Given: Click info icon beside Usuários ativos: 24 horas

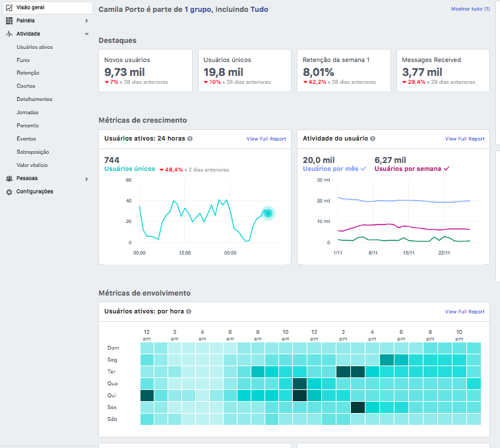Looking at the screenshot, I should pyautogui.click(x=190, y=139).
